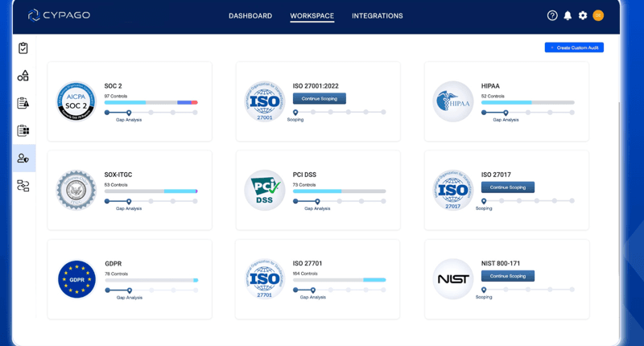This screenshot has height=346, width=644.
Task: Open the workflow diagram sidebar icon
Action: point(23,186)
